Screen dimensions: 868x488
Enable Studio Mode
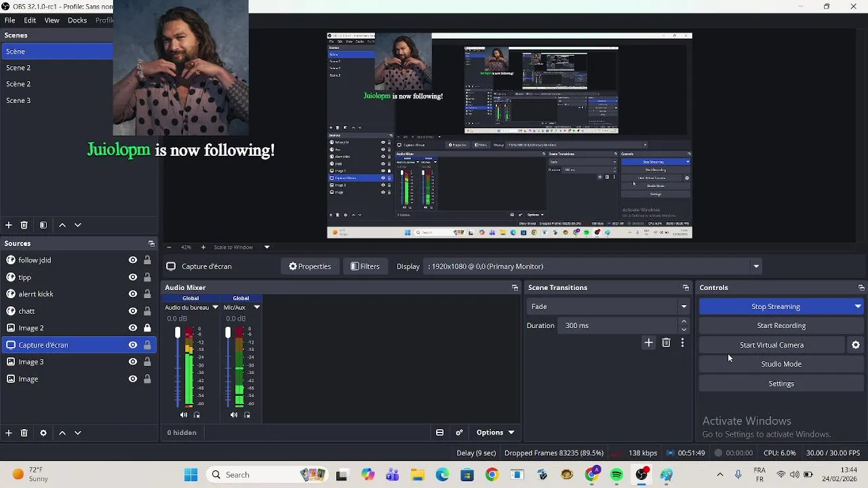781,364
